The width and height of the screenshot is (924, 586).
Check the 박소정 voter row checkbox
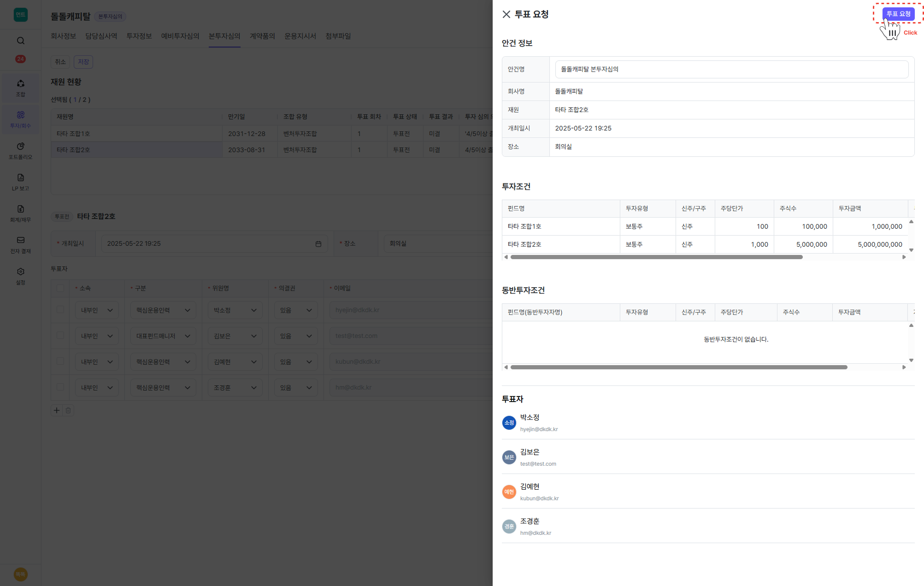pyautogui.click(x=60, y=309)
